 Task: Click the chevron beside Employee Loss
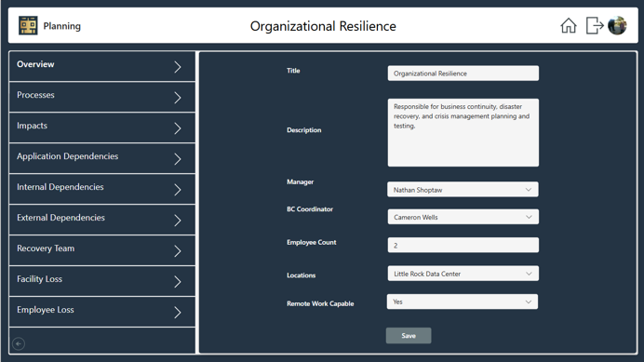click(x=178, y=313)
